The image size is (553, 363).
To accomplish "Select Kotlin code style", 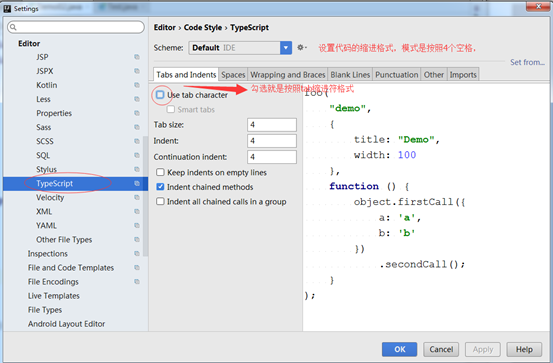I will tap(46, 85).
